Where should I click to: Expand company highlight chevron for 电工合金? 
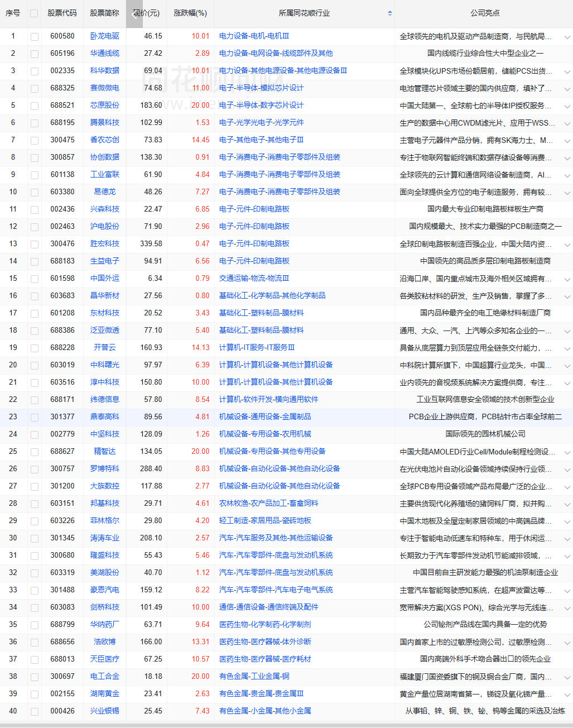[x=567, y=677]
